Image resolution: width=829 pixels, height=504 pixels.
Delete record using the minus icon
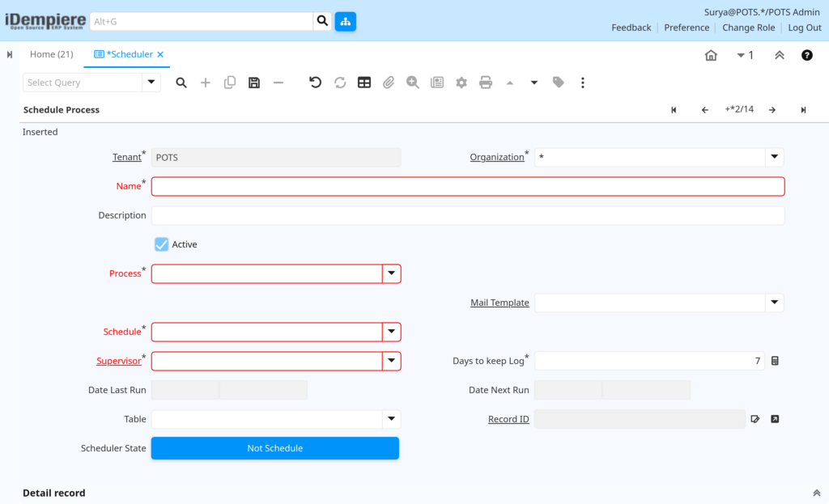278,83
